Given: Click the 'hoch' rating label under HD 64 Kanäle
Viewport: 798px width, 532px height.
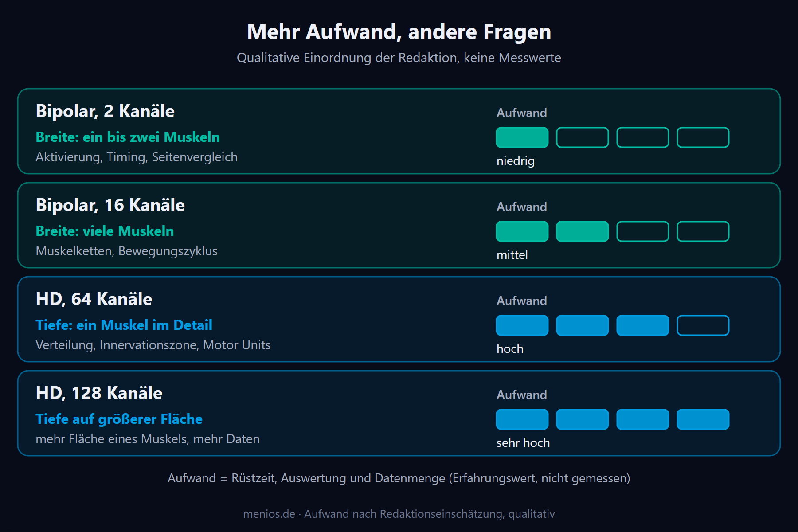Looking at the screenshot, I should (x=510, y=348).
